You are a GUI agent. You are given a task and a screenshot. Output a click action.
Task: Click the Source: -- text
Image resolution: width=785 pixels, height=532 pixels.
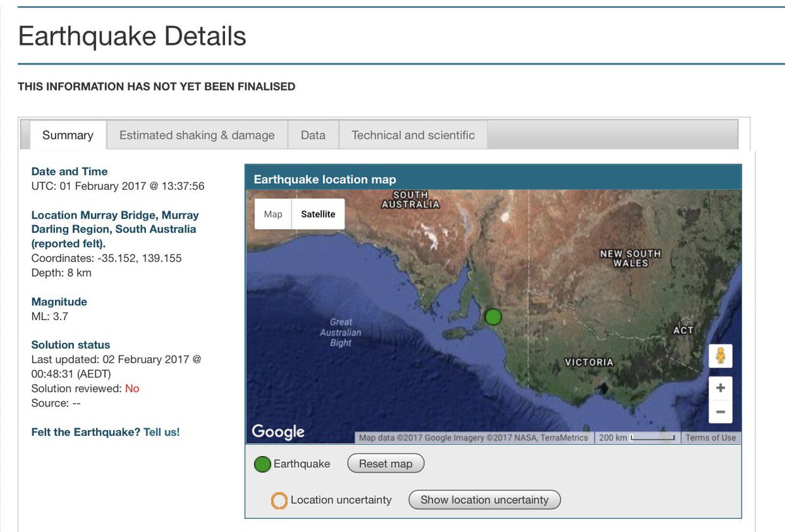tap(56, 403)
